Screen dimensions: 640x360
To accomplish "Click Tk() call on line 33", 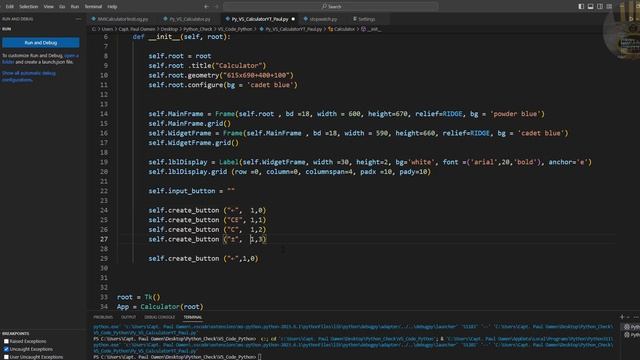I will [x=152, y=297].
